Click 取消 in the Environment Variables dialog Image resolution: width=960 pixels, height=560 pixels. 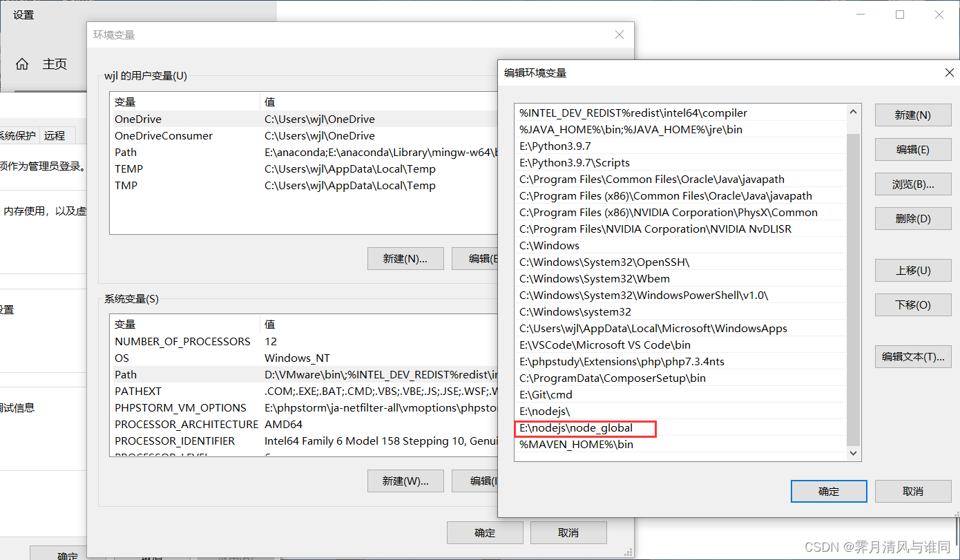coord(568,533)
